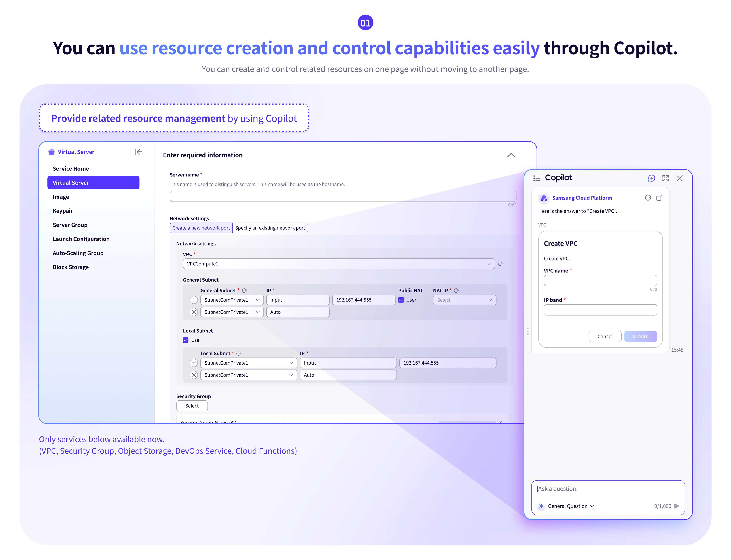Add a General Subnet row
The width and height of the screenshot is (731, 560).
click(194, 300)
